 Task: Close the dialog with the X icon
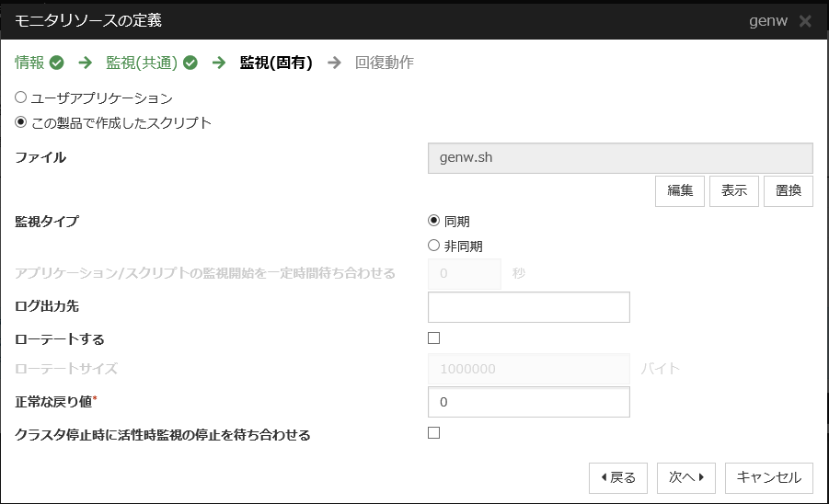pyautogui.click(x=805, y=20)
